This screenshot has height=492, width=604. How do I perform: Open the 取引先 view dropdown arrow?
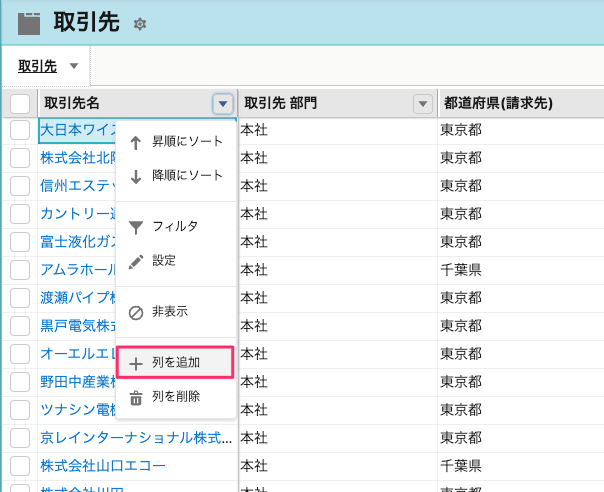coord(74,66)
